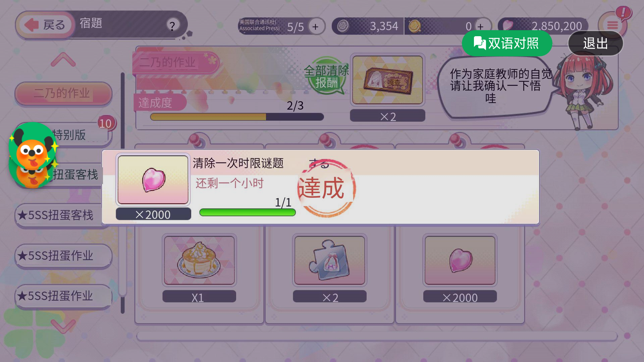Click the 達成度 progress bar
The image size is (644, 362).
[237, 117]
